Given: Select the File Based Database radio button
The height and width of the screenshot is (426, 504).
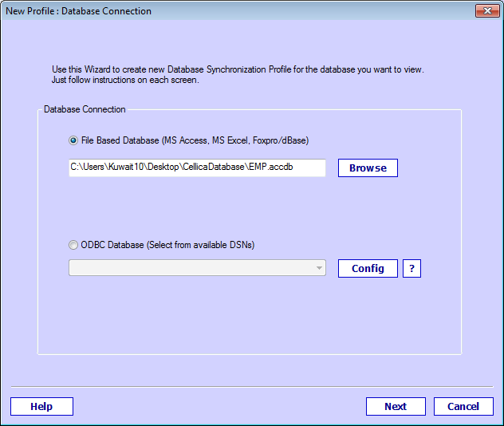Looking at the screenshot, I should (74, 140).
